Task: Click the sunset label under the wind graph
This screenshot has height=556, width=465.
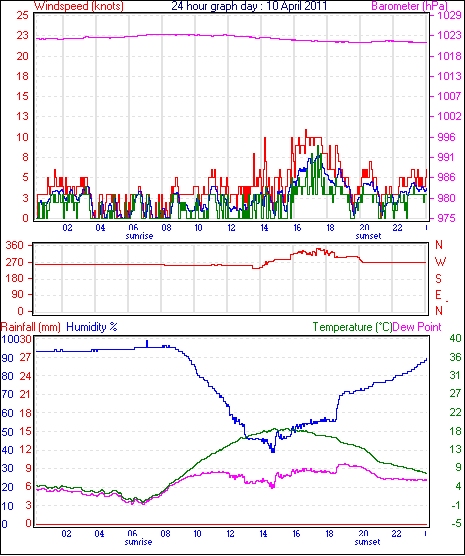Action: (368, 236)
